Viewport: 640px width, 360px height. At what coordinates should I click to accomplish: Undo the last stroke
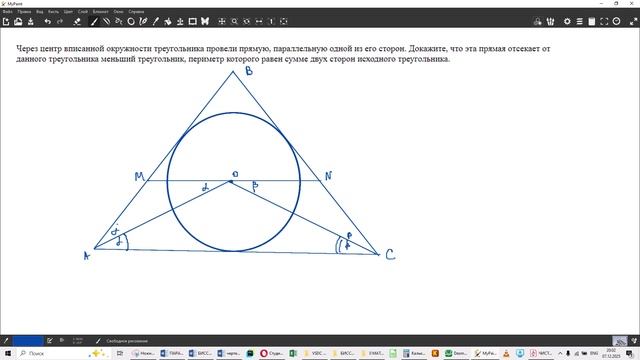(x=48, y=22)
